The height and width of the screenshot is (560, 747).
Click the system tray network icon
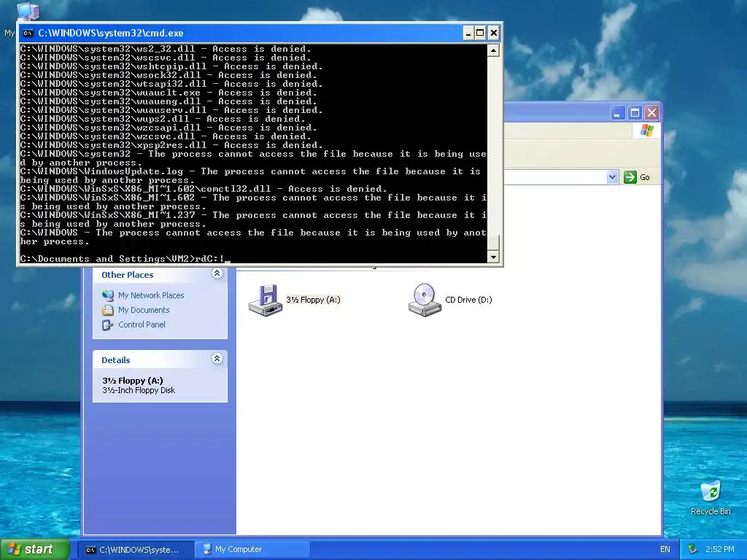click(693, 549)
